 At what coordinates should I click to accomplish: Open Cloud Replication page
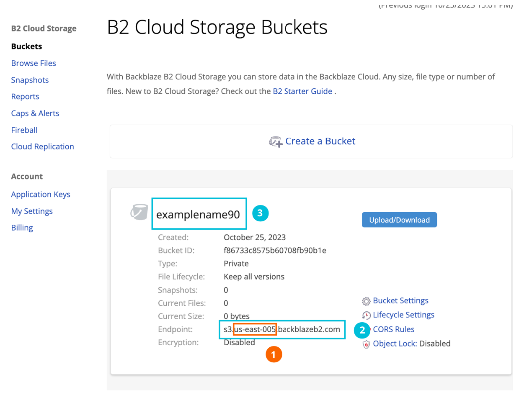[42, 146]
